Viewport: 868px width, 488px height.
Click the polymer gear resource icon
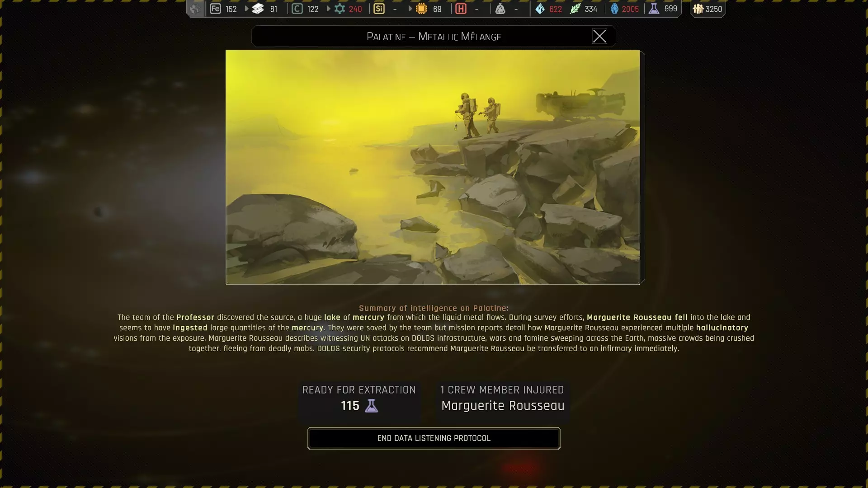[340, 9]
